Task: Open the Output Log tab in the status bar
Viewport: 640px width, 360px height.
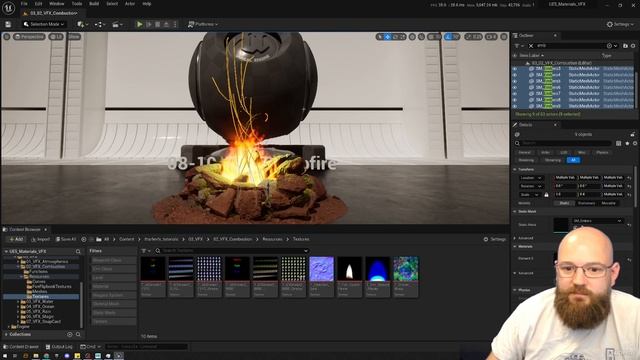Action: tap(59, 347)
